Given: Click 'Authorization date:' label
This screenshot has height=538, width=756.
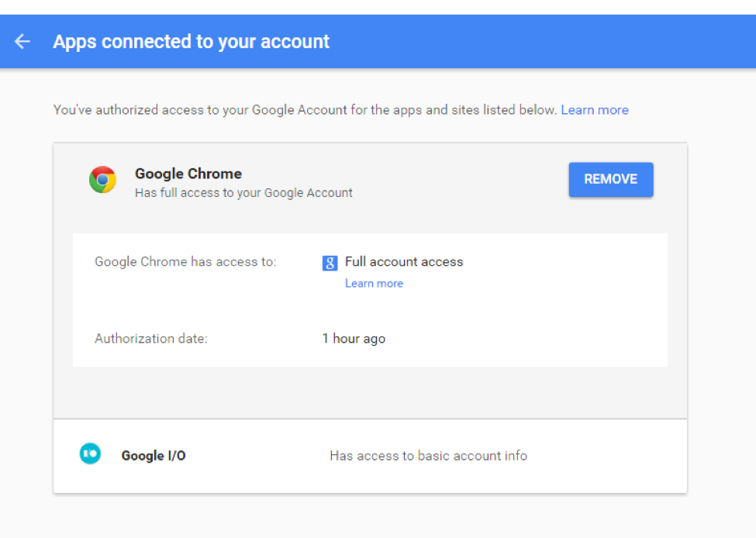Looking at the screenshot, I should 151,339.
